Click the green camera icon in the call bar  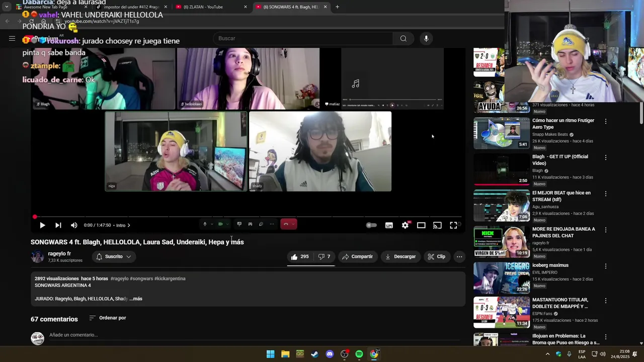(x=220, y=224)
